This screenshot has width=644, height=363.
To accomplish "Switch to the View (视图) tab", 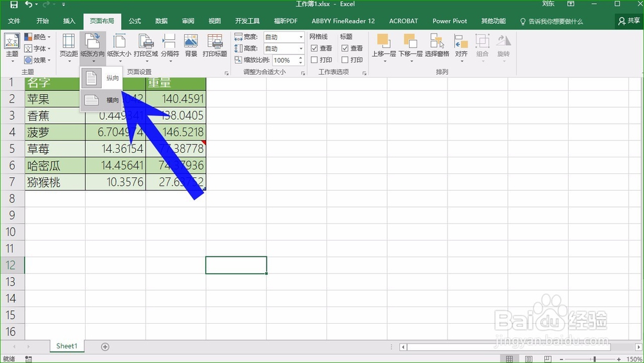I will pyautogui.click(x=214, y=21).
